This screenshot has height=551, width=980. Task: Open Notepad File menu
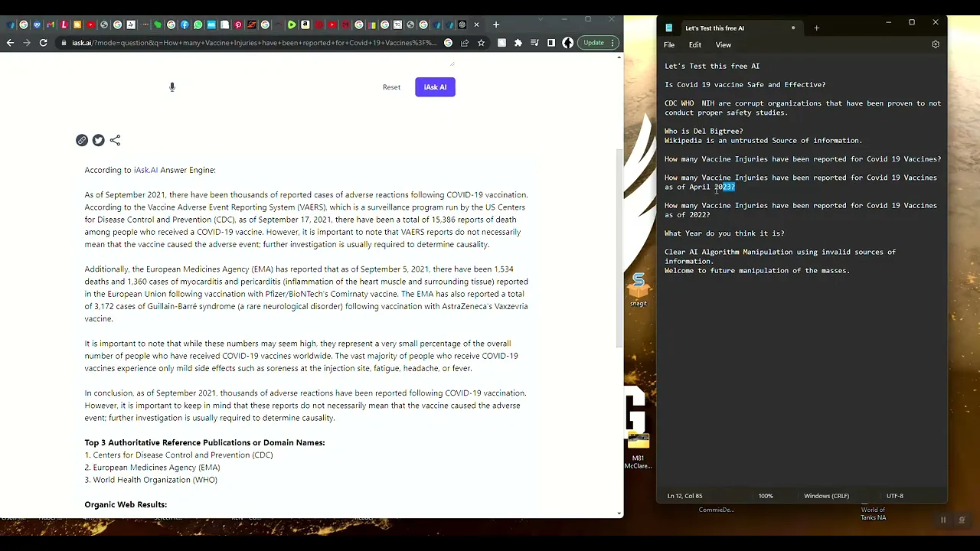pos(669,45)
